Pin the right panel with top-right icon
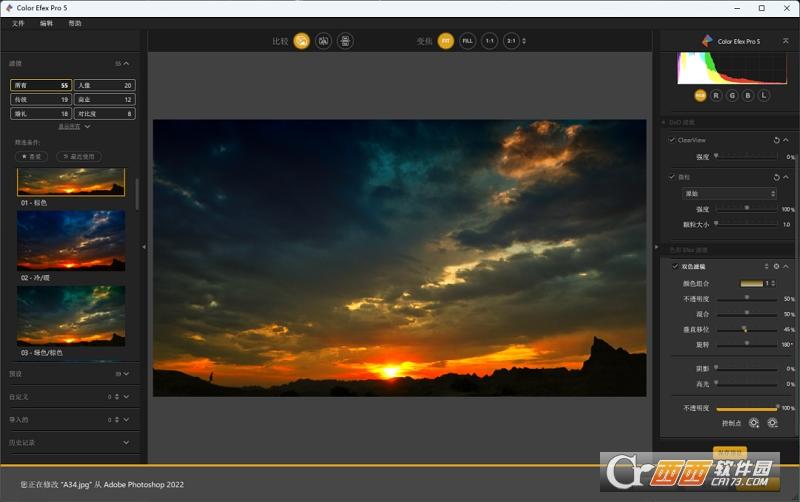Image resolution: width=800 pixels, height=502 pixels. [786, 41]
